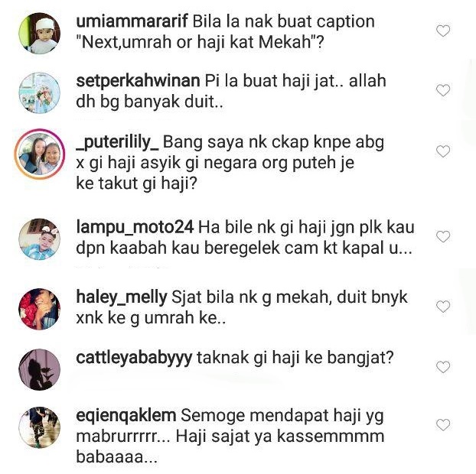
Task: Open username link setperkahwinan
Action: (x=138, y=81)
